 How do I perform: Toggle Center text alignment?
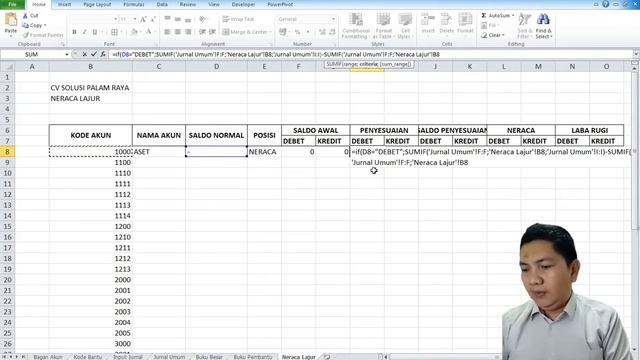[178, 32]
